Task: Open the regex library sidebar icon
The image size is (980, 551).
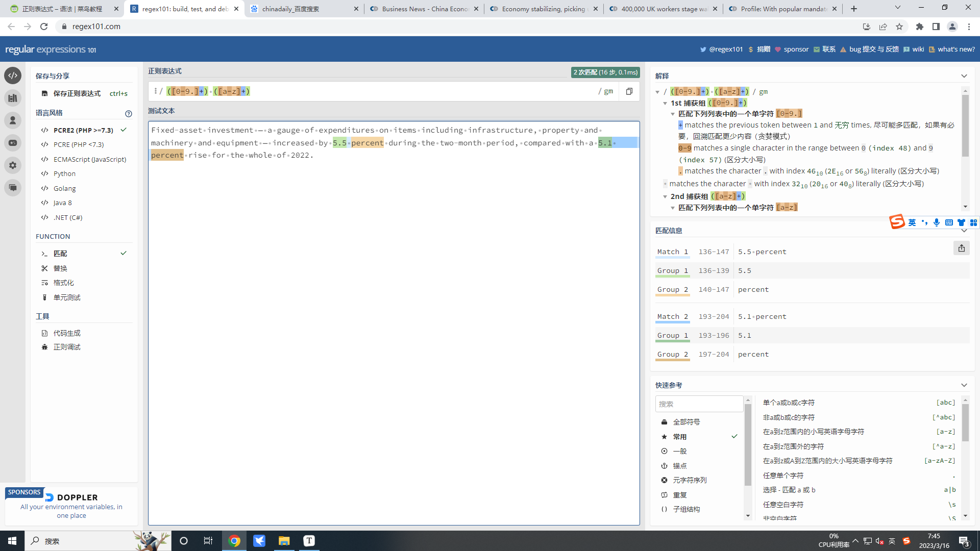Action: point(13,98)
